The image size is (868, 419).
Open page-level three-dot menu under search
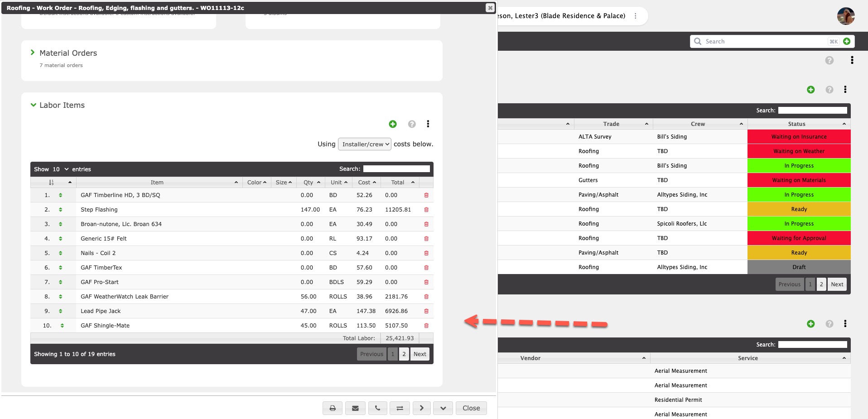852,60
